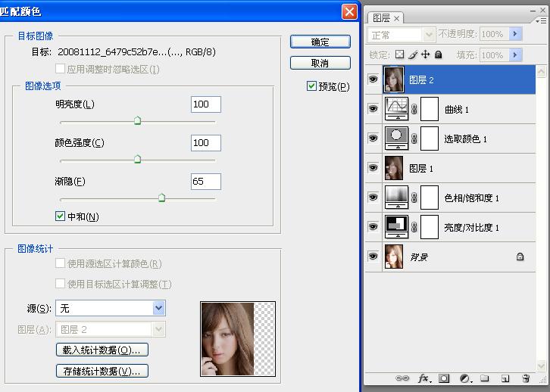Image resolution: width=550 pixels, height=392 pixels.
Task: Open the Layers panel flyout menu icon
Action: click(542, 21)
